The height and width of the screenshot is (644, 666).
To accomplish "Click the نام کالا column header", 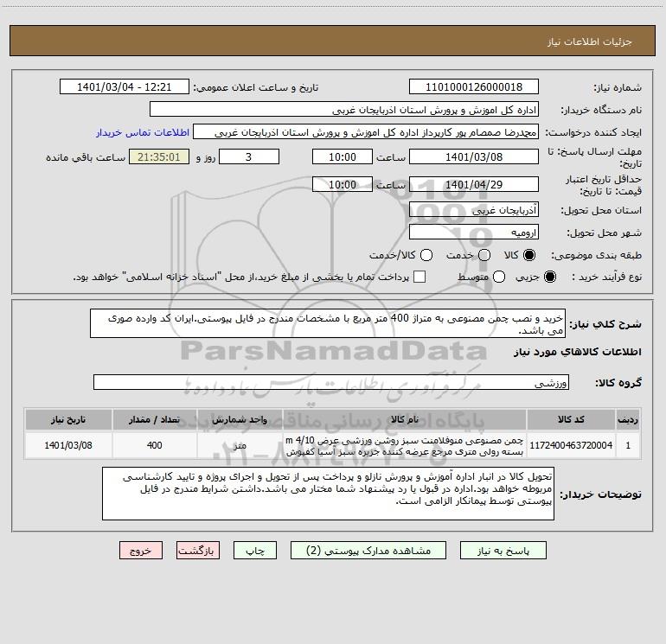I will coord(405,419).
